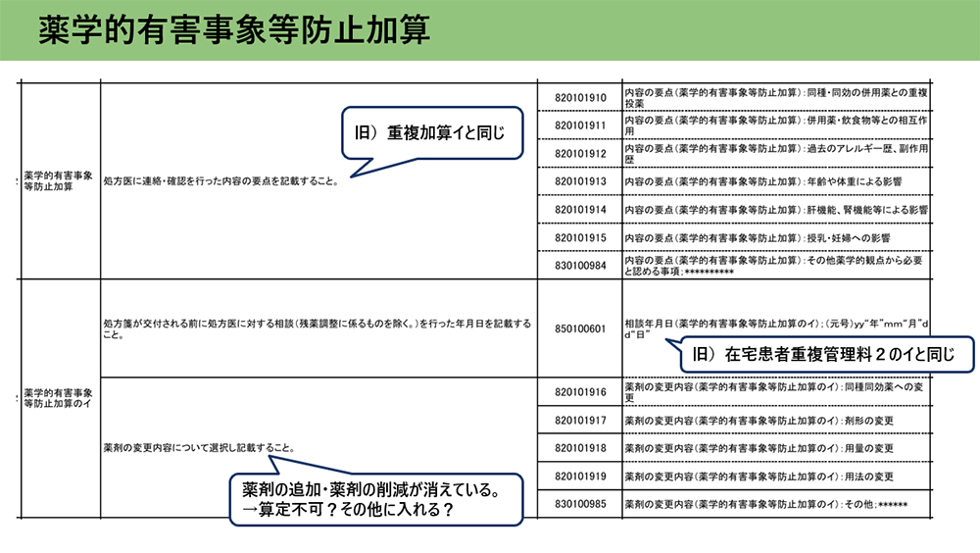Click text 用法の変更
980x553 pixels.
click(869, 477)
